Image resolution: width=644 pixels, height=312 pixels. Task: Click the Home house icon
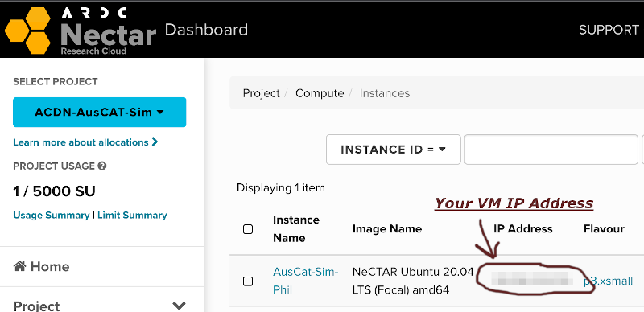pyautogui.click(x=19, y=266)
